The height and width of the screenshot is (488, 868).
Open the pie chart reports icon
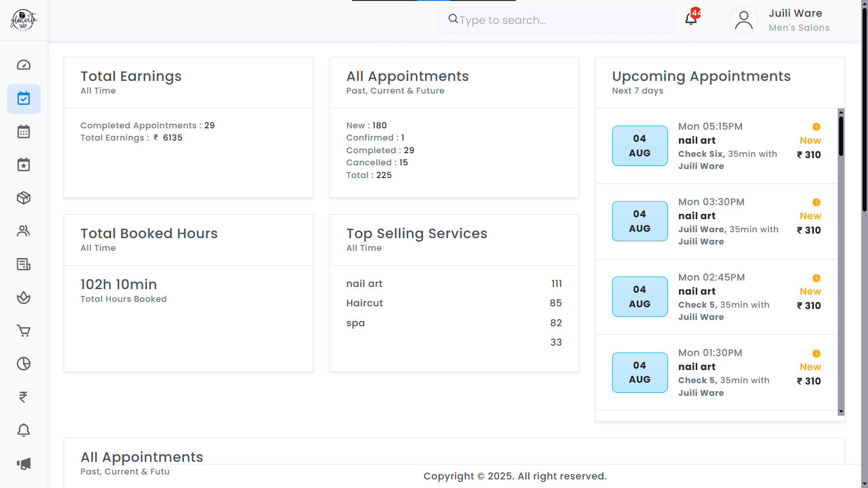click(24, 364)
